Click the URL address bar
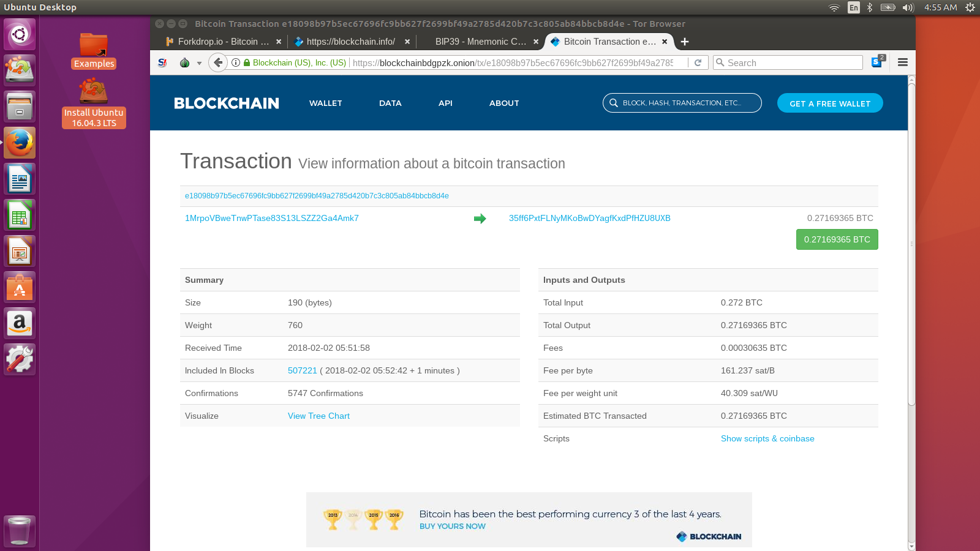The width and height of the screenshot is (980, 551). (x=512, y=62)
